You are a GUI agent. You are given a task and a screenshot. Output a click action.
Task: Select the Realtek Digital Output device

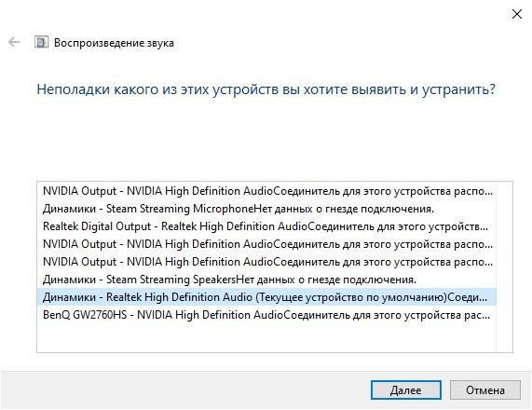(266, 226)
